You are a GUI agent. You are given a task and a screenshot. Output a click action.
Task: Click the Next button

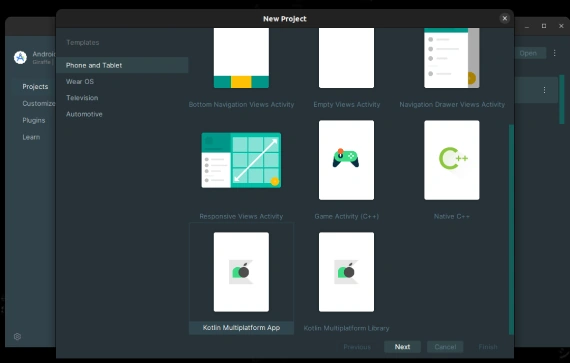[402, 347]
